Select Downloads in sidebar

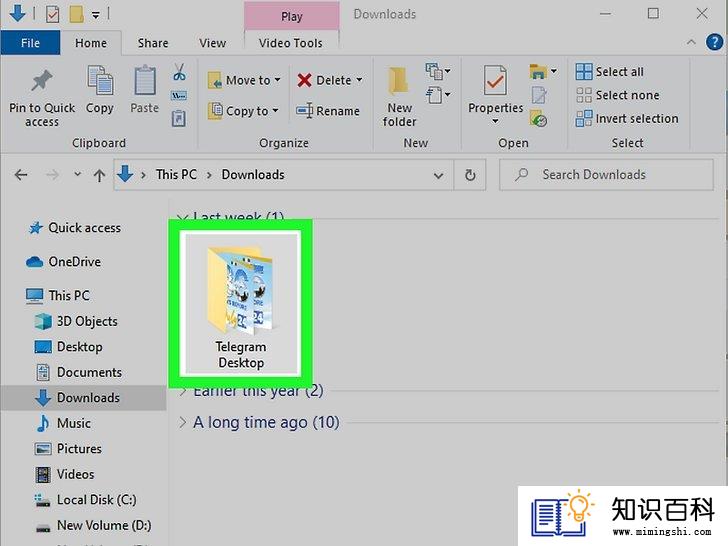click(84, 398)
